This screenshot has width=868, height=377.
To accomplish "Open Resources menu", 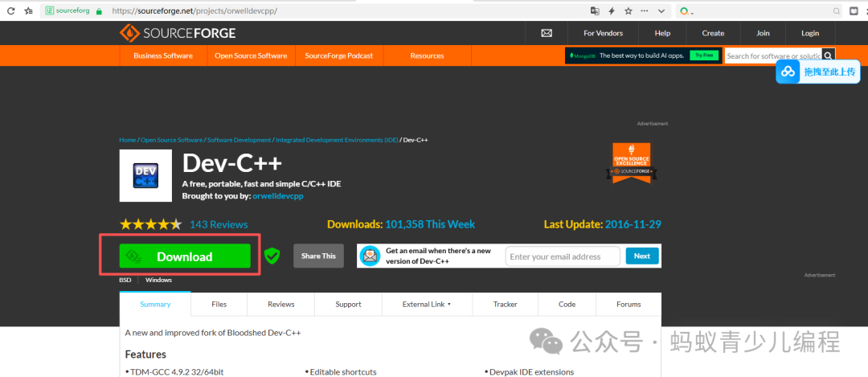I will 427,56.
